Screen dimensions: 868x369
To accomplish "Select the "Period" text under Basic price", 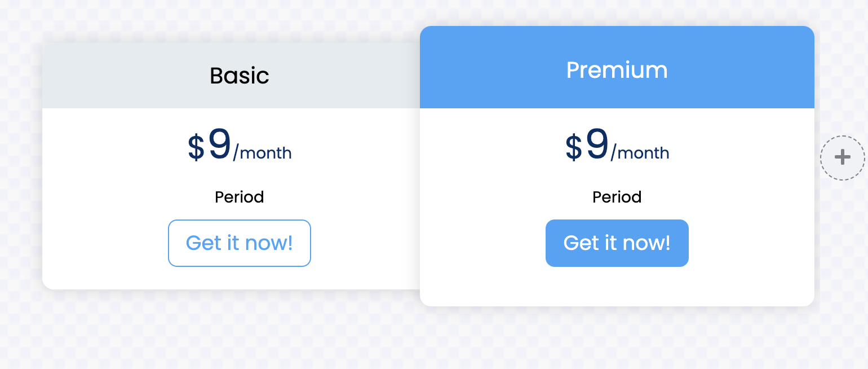I will click(239, 197).
